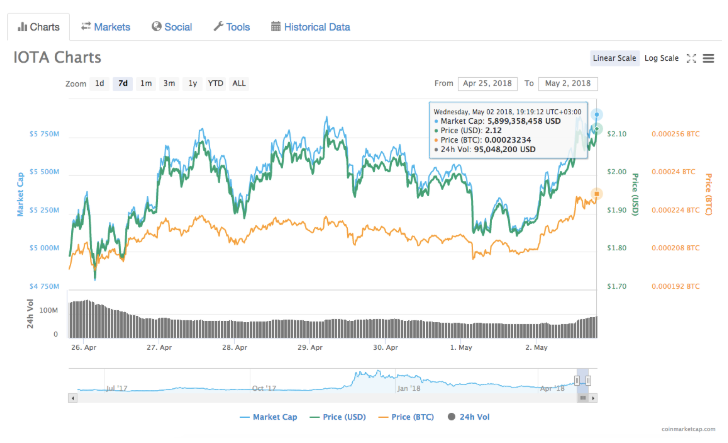Open the Social tab
The width and height of the screenshot is (728, 443).
pyautogui.click(x=172, y=27)
